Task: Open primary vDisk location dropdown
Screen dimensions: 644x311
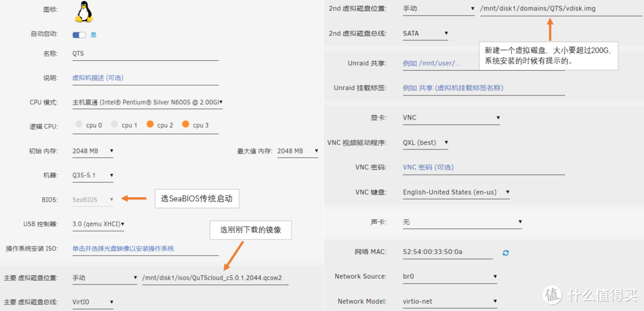Action: click(x=105, y=278)
